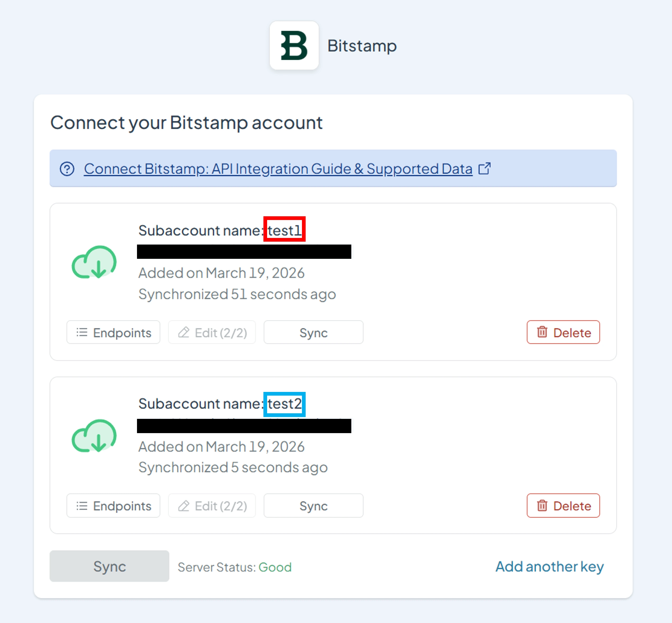Click Edit (2/2) for subaccount test2
This screenshot has width=672, height=623.
(212, 506)
